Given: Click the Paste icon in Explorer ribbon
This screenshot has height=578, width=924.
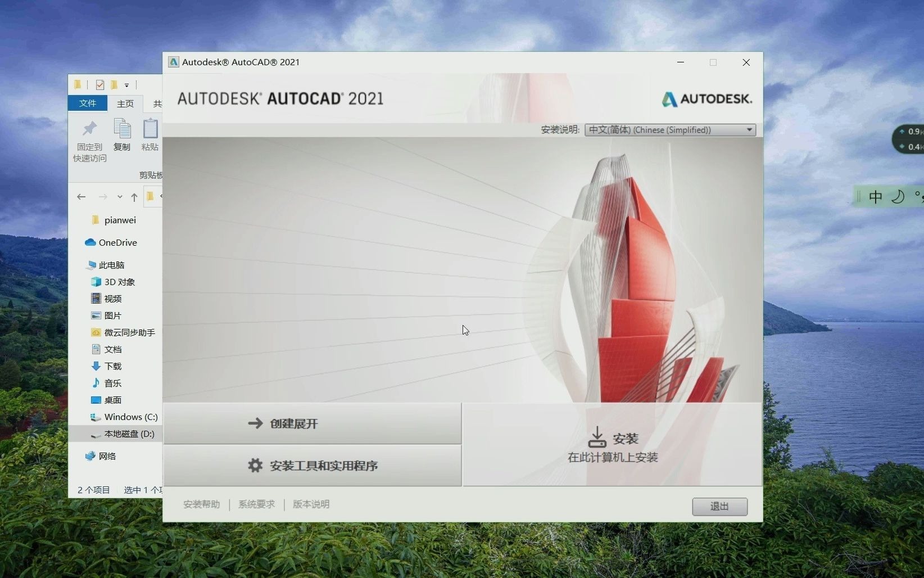Looking at the screenshot, I should point(150,128).
